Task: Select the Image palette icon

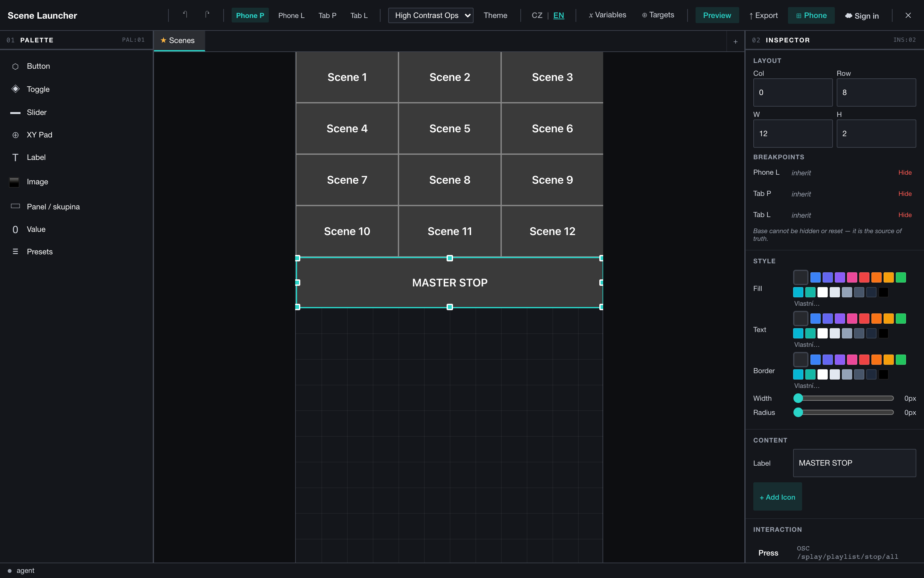Action: [x=14, y=182]
